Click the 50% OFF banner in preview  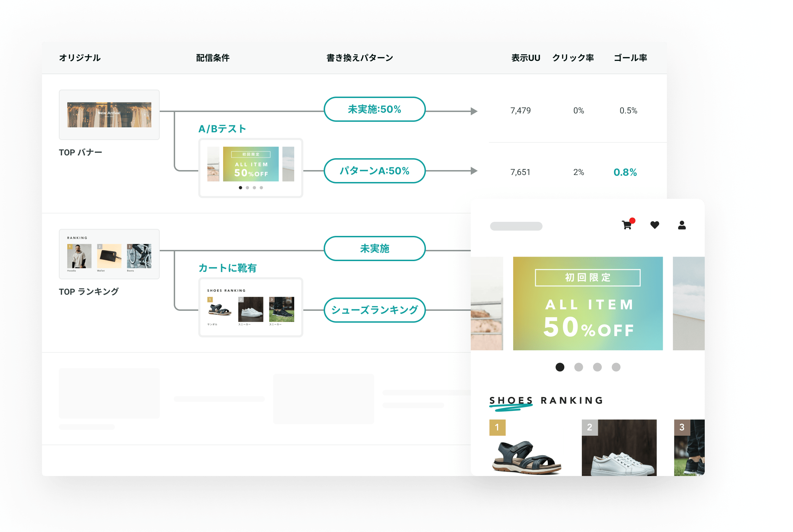(588, 303)
